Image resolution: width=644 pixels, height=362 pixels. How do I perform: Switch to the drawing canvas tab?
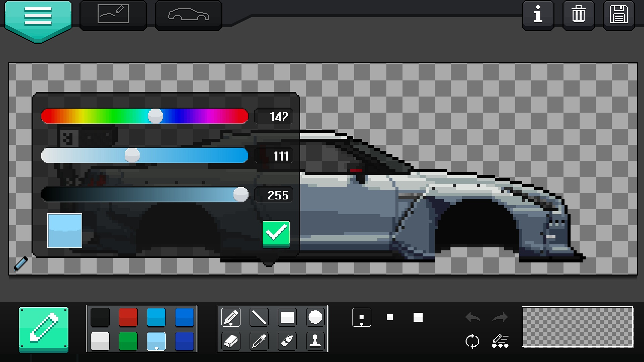(x=113, y=15)
